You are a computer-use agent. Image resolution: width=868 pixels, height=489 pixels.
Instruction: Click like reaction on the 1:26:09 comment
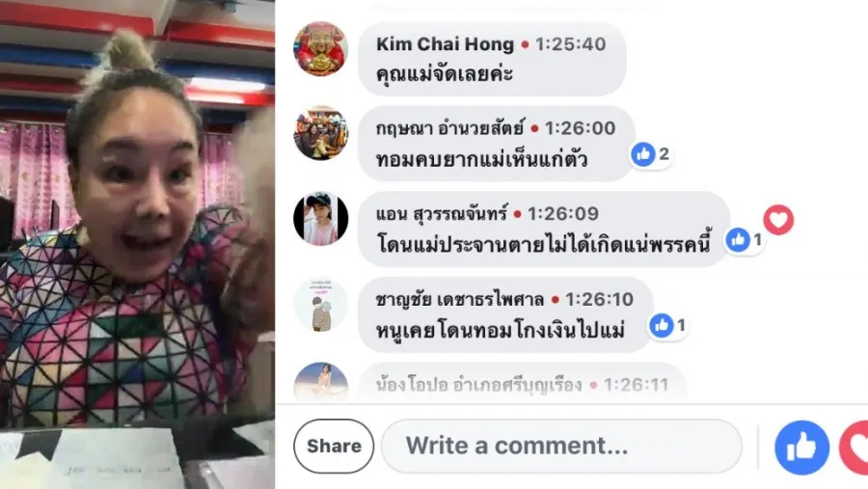[x=746, y=240]
